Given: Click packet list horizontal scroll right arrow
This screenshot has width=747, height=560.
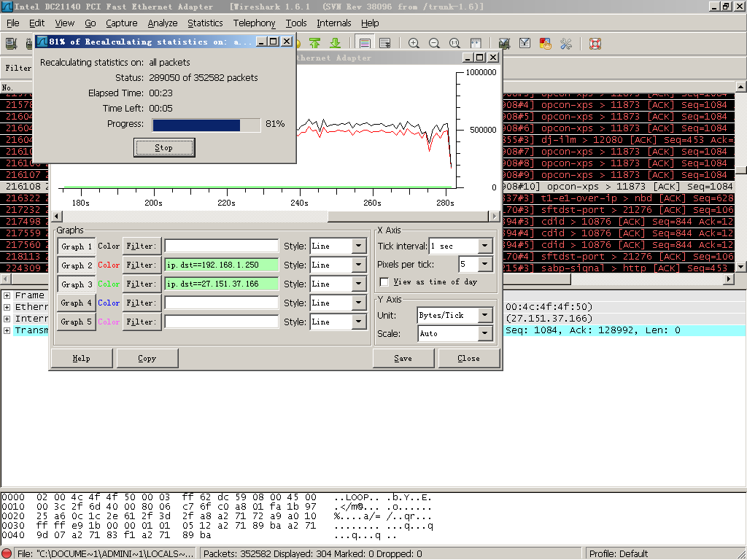Looking at the screenshot, I should 729,279.
